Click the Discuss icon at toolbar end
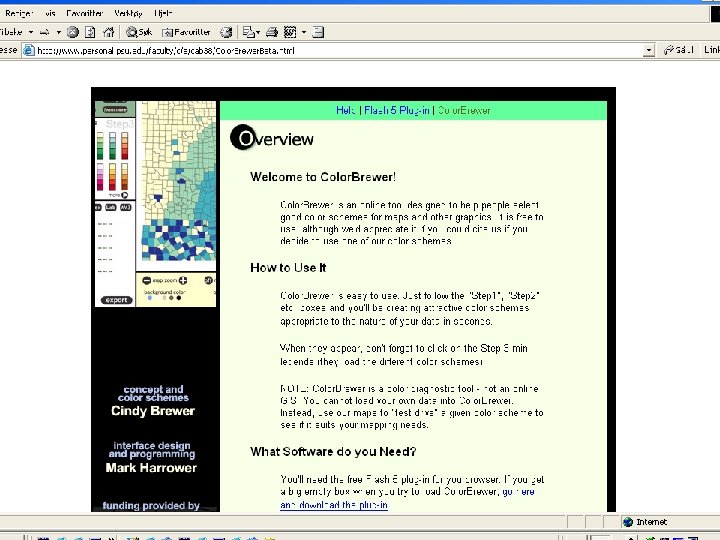 coord(318,32)
